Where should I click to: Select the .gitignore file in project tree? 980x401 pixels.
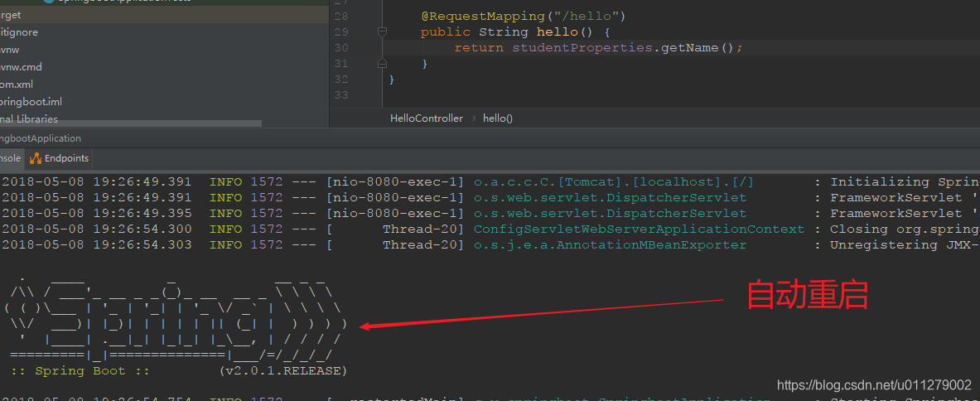pyautogui.click(x=19, y=31)
